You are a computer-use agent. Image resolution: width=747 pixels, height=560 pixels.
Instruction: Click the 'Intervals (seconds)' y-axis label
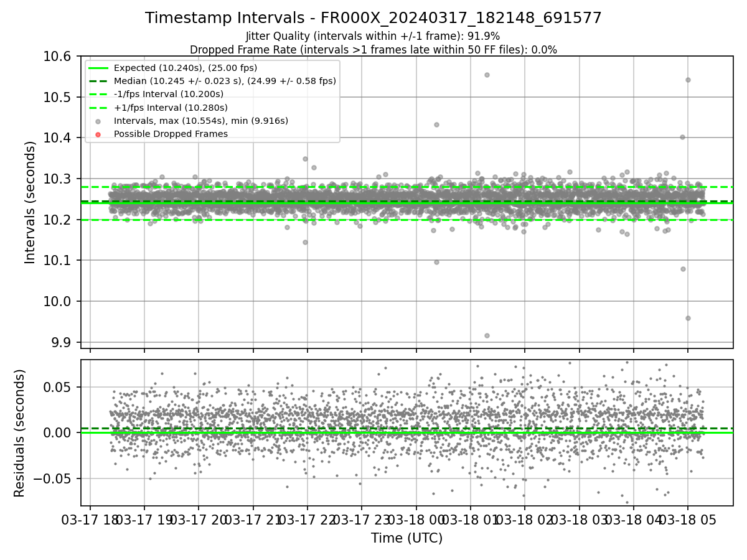click(31, 202)
